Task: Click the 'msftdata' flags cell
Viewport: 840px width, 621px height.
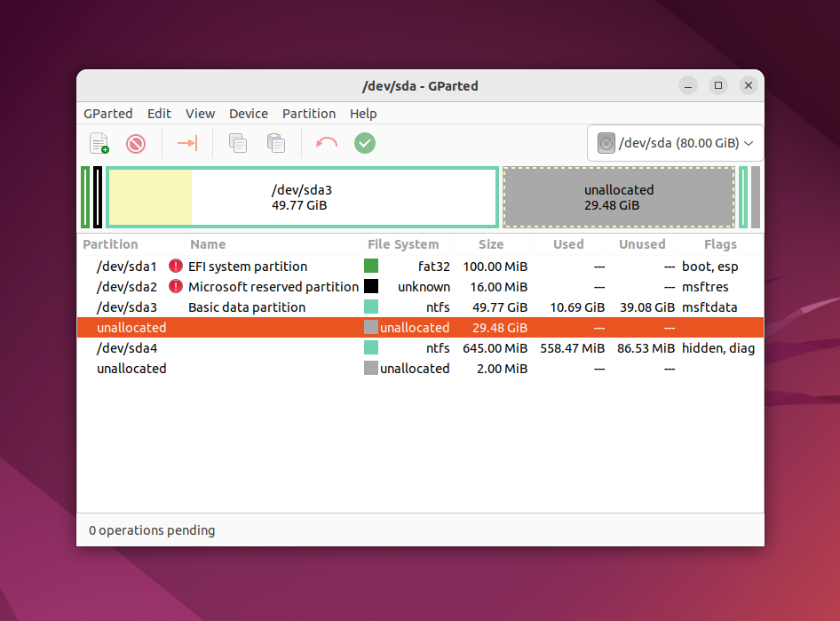Action: click(x=709, y=307)
